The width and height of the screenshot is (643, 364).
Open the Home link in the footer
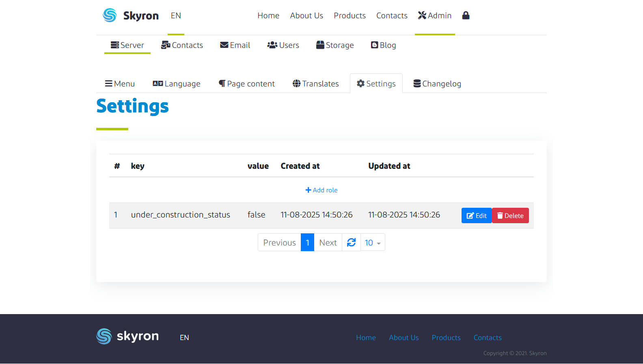pyautogui.click(x=366, y=338)
